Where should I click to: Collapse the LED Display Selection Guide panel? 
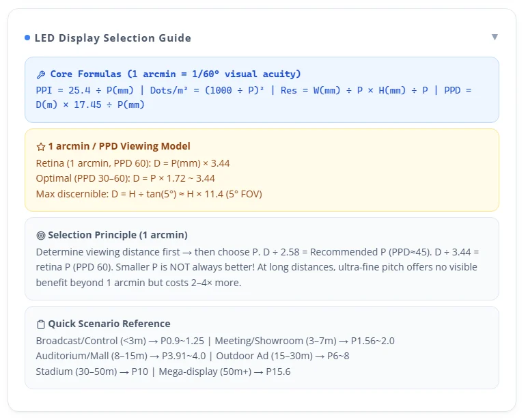pos(495,37)
